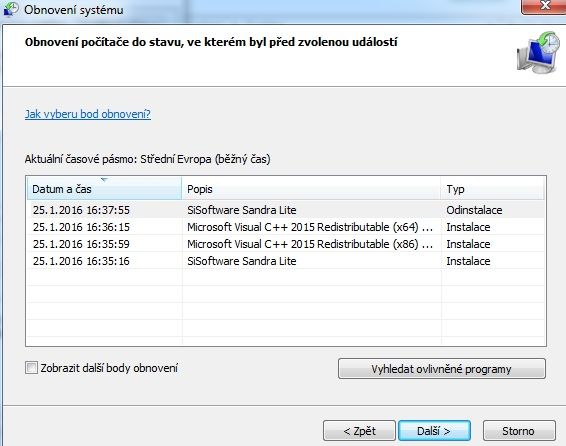This screenshot has width=566, height=446.
Task: Select Visual C++ 2015 Redistributable (x64) entry
Action: point(286,227)
